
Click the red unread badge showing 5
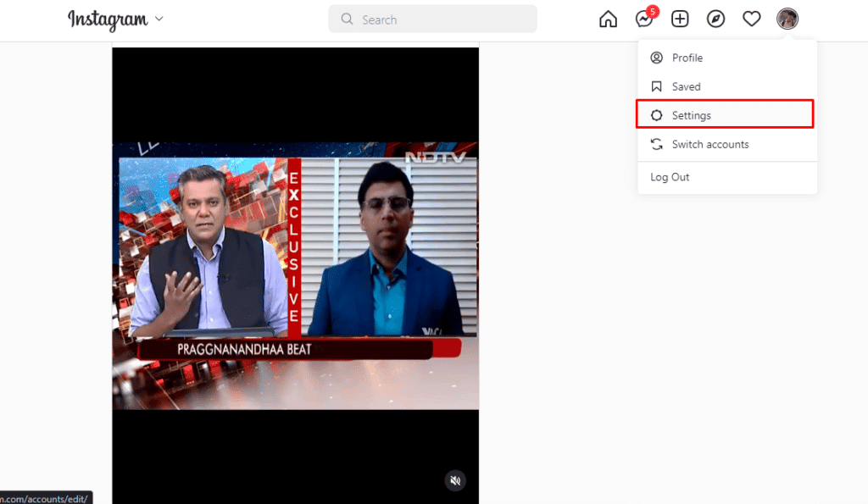point(652,12)
